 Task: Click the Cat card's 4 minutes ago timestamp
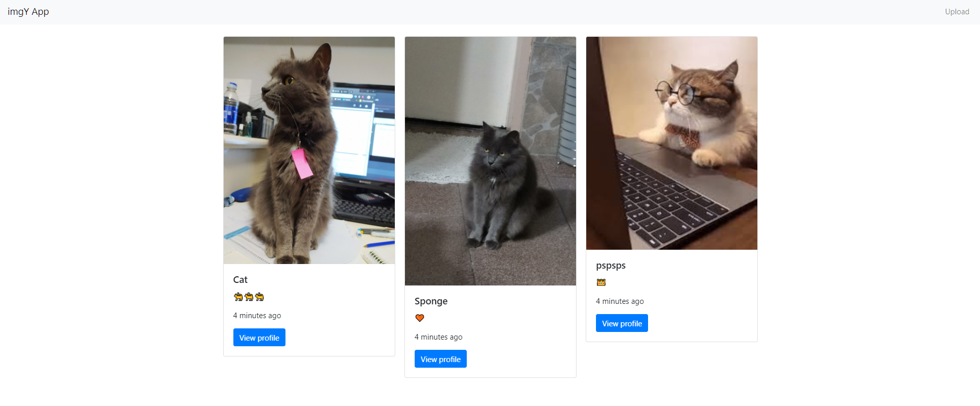point(257,316)
